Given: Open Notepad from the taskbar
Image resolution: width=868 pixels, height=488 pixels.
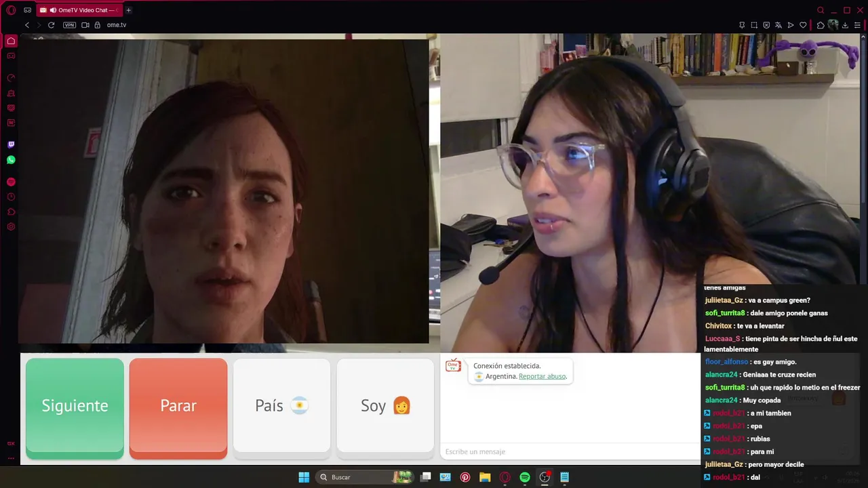Looking at the screenshot, I should tap(564, 477).
